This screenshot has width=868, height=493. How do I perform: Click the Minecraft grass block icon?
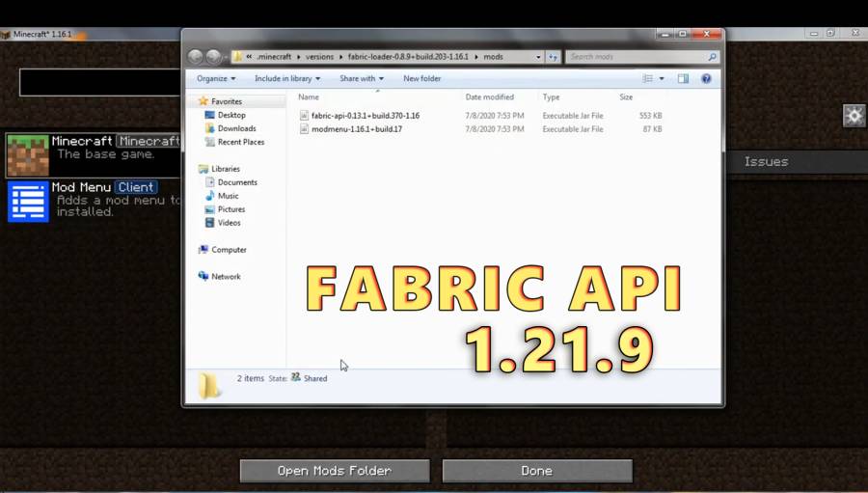(x=28, y=155)
